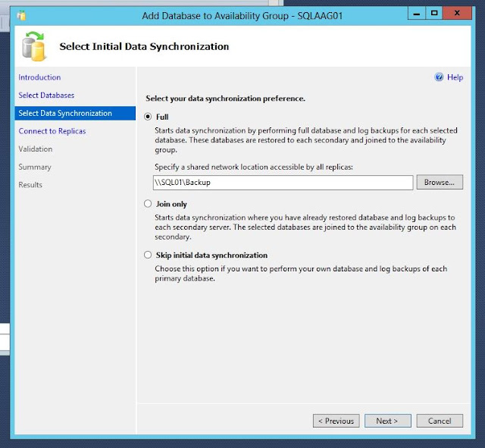Click the Summary step in sidebar

coord(35,167)
